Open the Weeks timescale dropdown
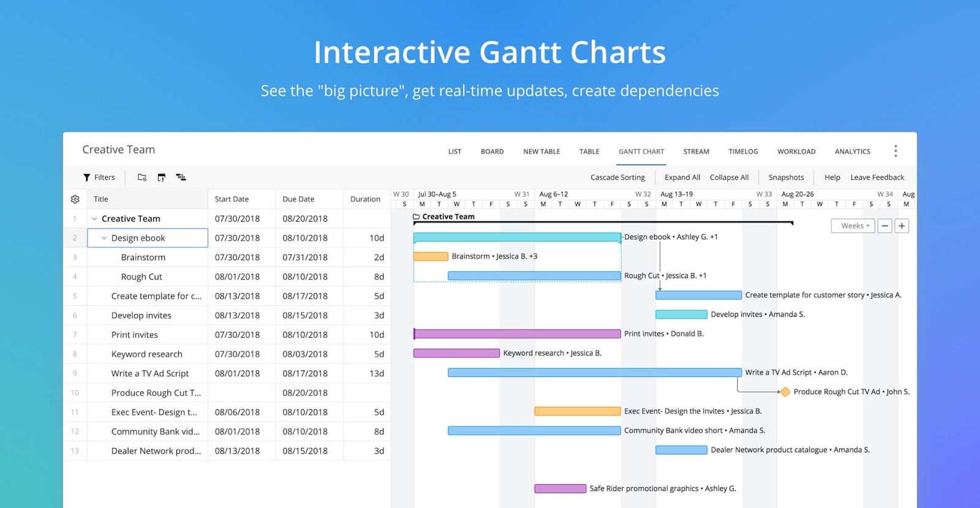980x508 pixels. [x=853, y=226]
